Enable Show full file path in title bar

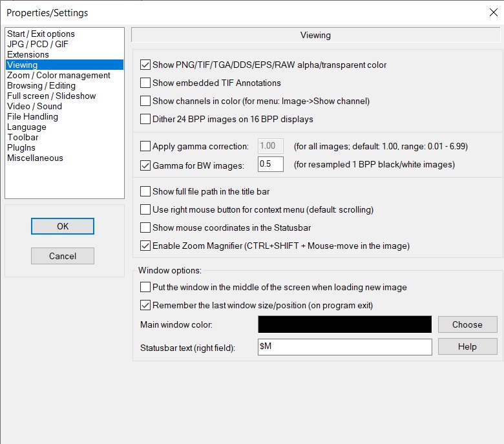pyautogui.click(x=145, y=191)
